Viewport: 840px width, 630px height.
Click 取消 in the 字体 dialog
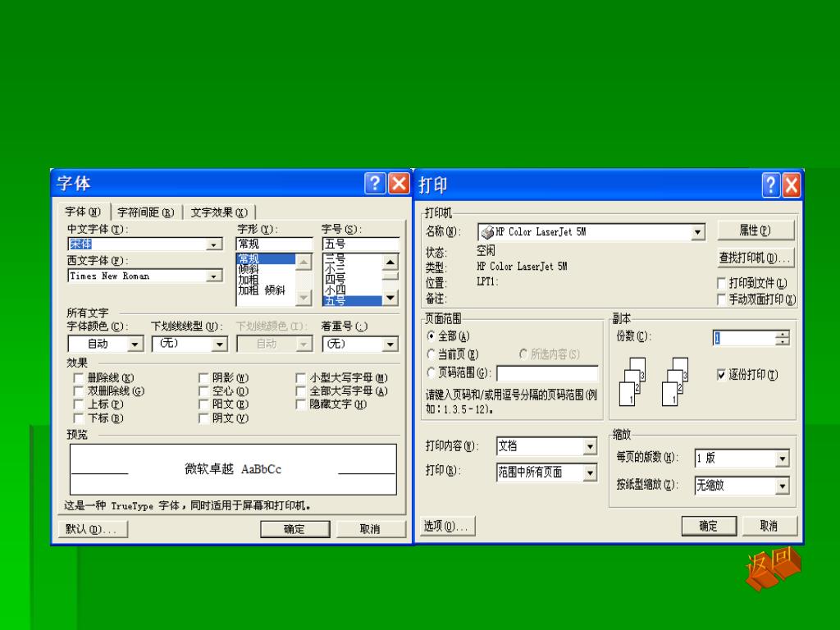[370, 529]
